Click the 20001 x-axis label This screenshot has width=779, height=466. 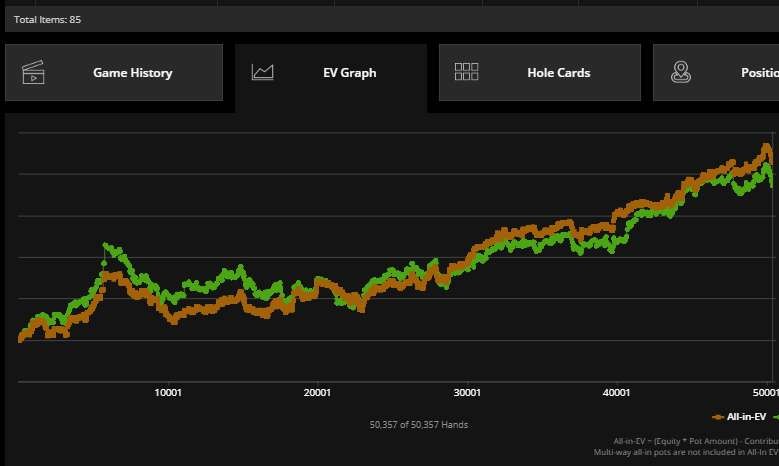coord(316,393)
